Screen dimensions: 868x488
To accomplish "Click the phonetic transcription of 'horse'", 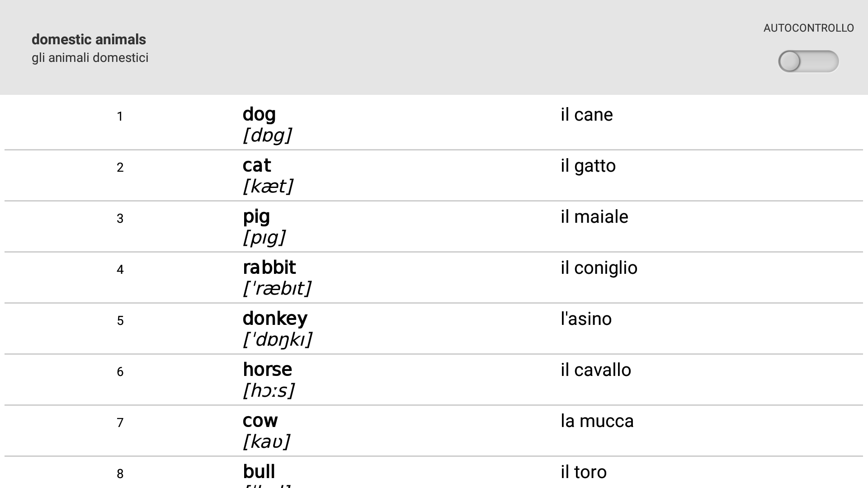I will (269, 391).
